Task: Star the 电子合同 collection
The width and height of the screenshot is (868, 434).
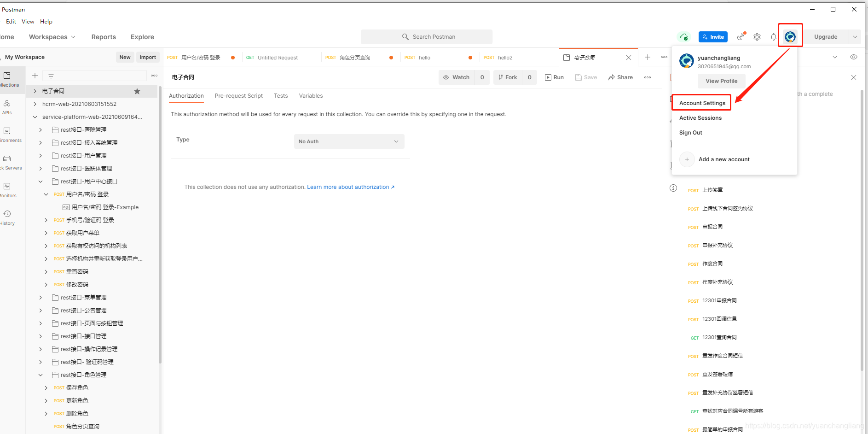Action: pyautogui.click(x=137, y=91)
